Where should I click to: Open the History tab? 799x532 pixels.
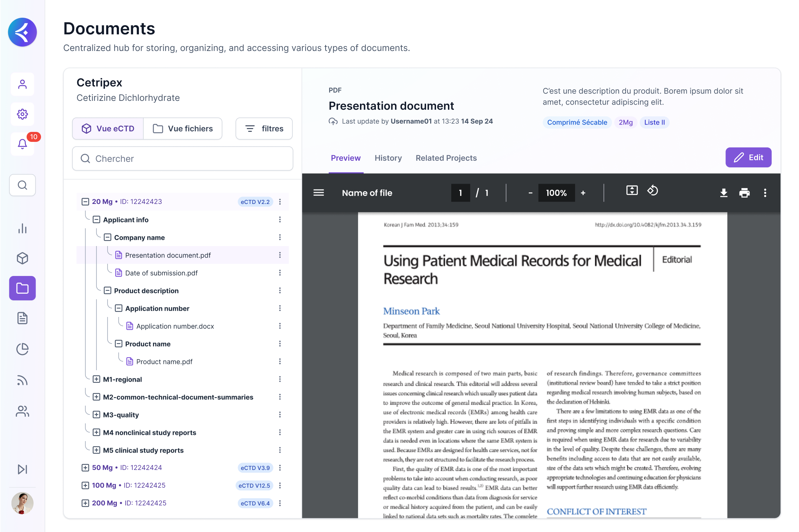[x=388, y=158]
